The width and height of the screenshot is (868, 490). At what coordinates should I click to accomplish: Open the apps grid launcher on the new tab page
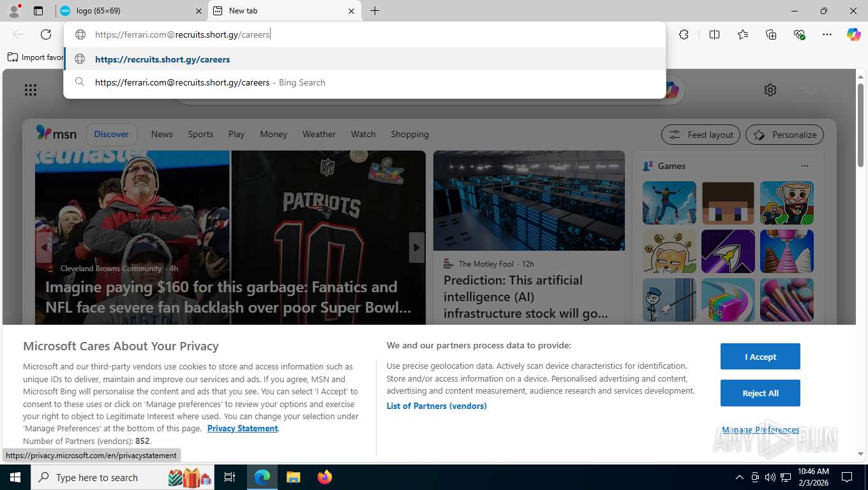click(x=31, y=90)
